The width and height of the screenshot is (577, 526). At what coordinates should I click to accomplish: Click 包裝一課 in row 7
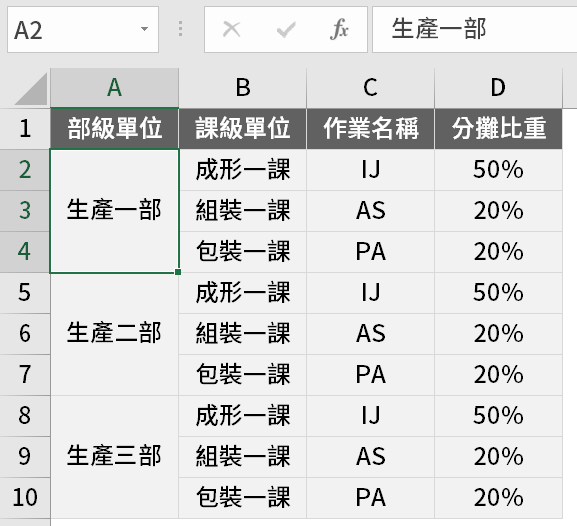243,375
